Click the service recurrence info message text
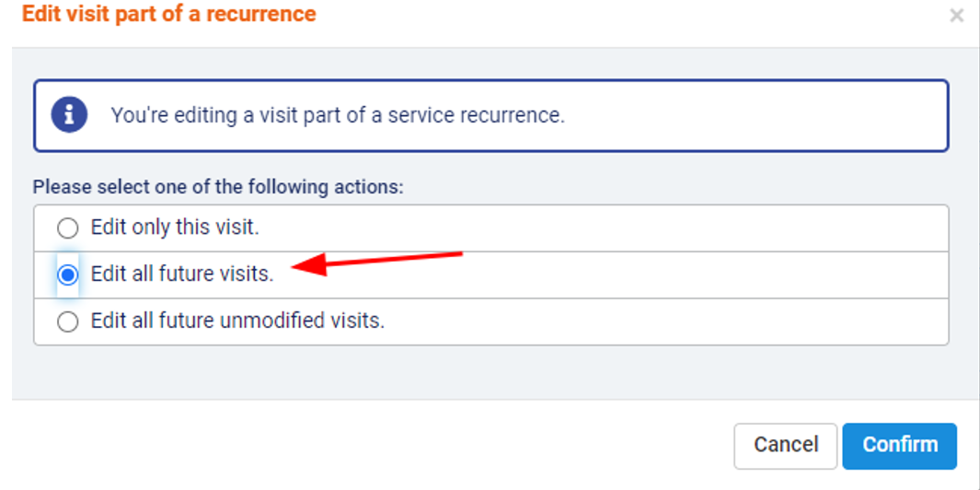Image resolution: width=980 pixels, height=490 pixels. click(x=337, y=115)
